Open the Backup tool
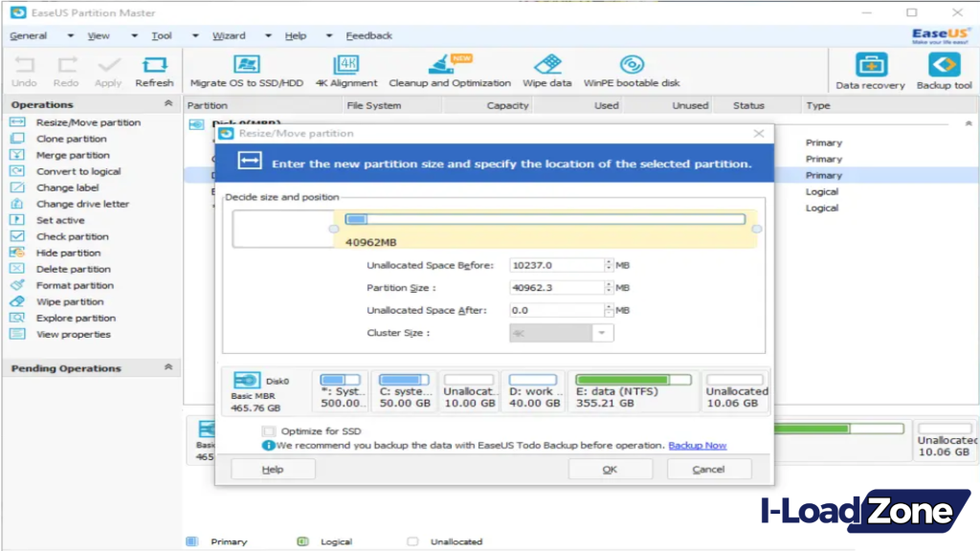This screenshot has height=551, width=980. tap(944, 70)
